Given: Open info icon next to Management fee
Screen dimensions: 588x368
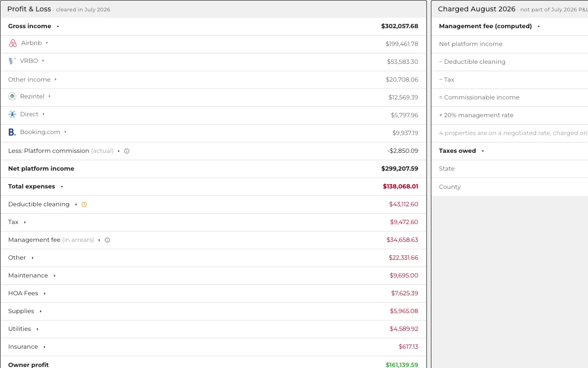Looking at the screenshot, I should [x=107, y=240].
